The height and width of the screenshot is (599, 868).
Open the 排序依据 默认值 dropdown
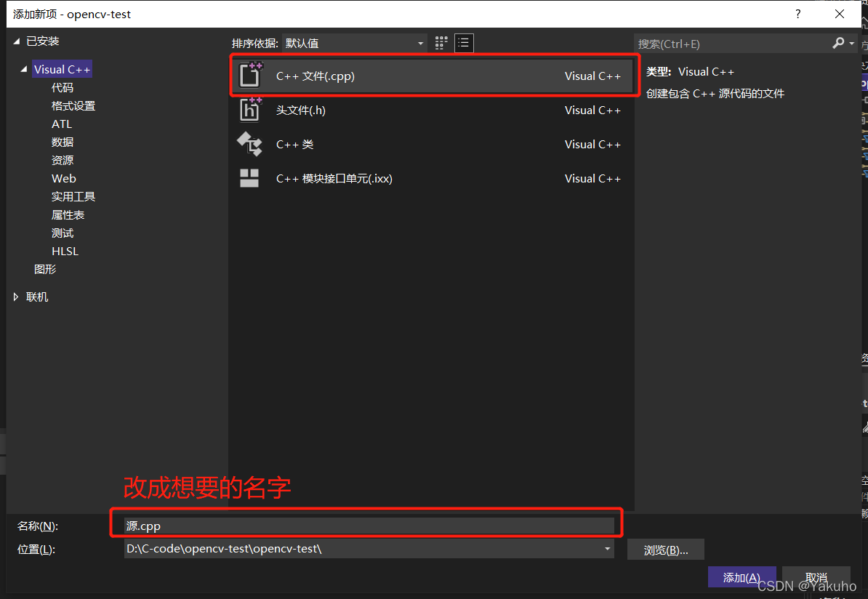pos(354,43)
